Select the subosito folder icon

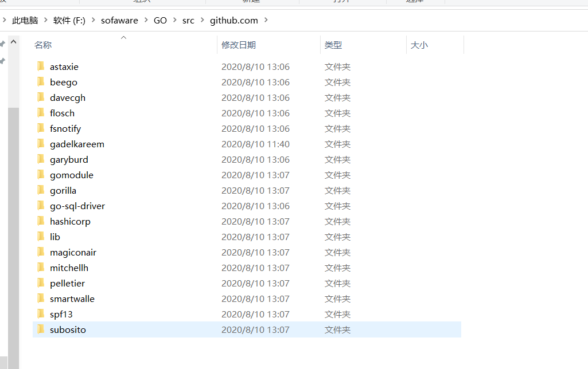[x=41, y=329]
